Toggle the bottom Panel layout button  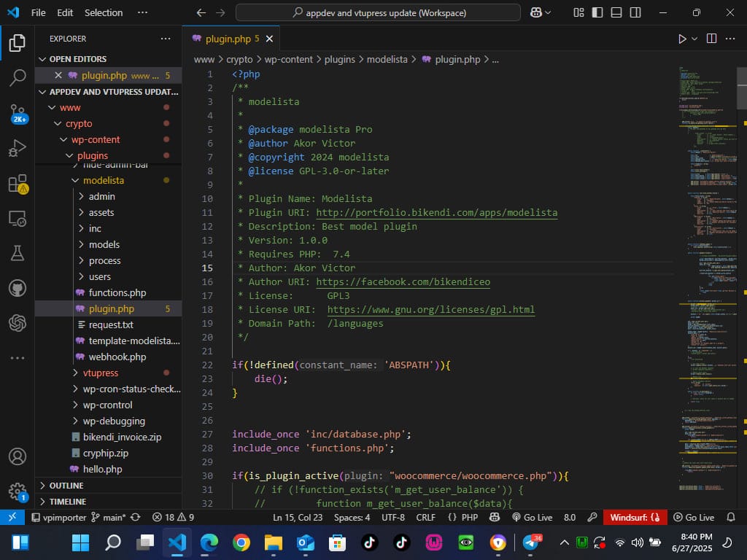[x=616, y=12]
